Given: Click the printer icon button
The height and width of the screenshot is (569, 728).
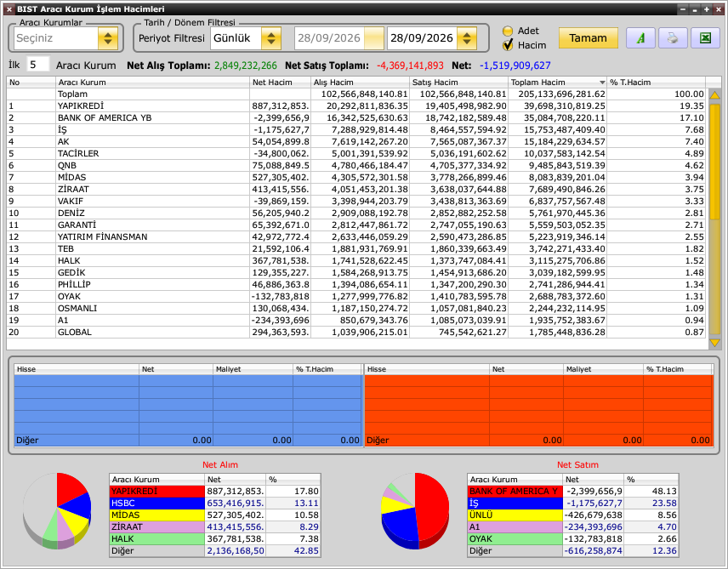Looking at the screenshot, I should pos(672,38).
